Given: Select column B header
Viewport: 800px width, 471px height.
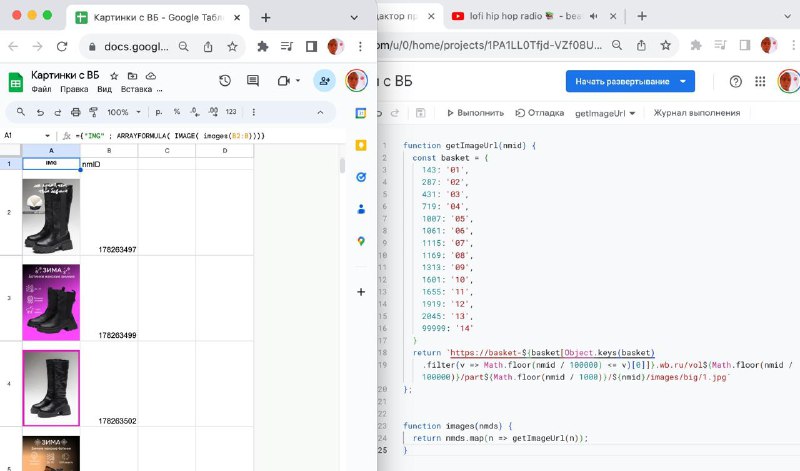Looking at the screenshot, I should pyautogui.click(x=109, y=151).
